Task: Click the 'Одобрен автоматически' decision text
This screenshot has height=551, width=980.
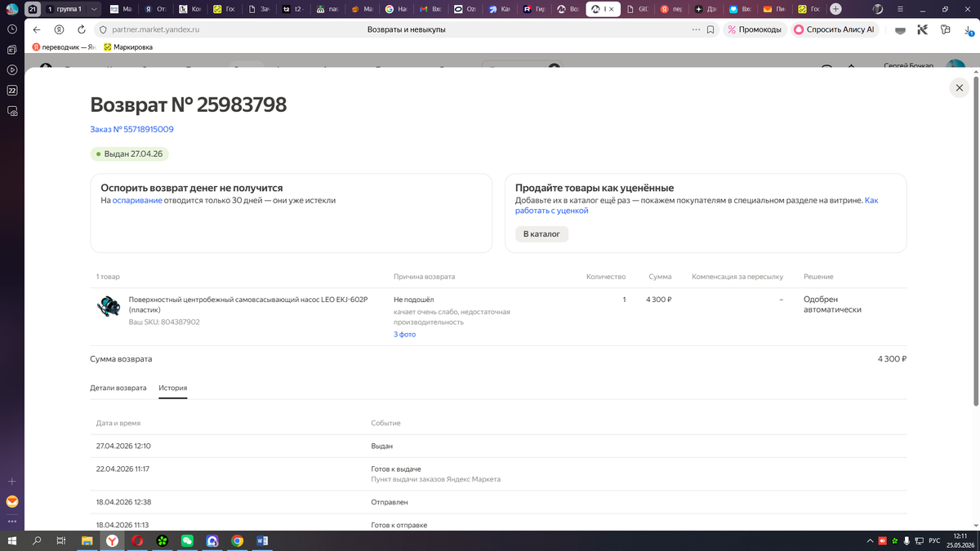Action: click(x=832, y=304)
